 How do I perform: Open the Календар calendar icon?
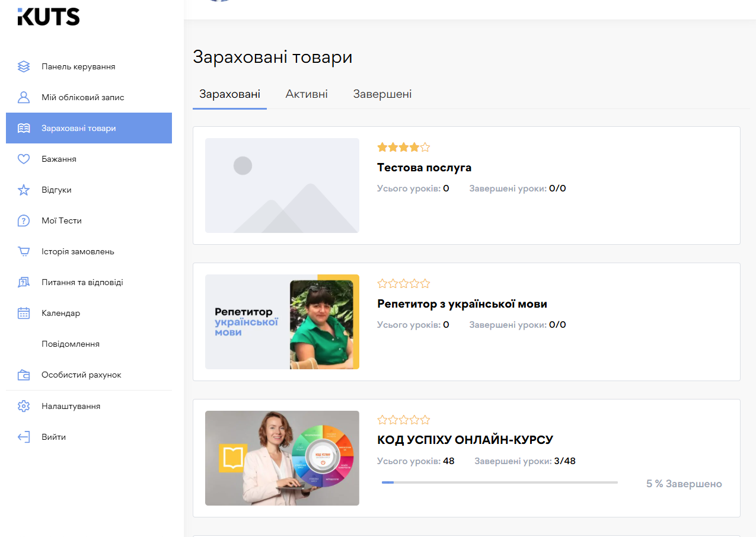click(23, 313)
